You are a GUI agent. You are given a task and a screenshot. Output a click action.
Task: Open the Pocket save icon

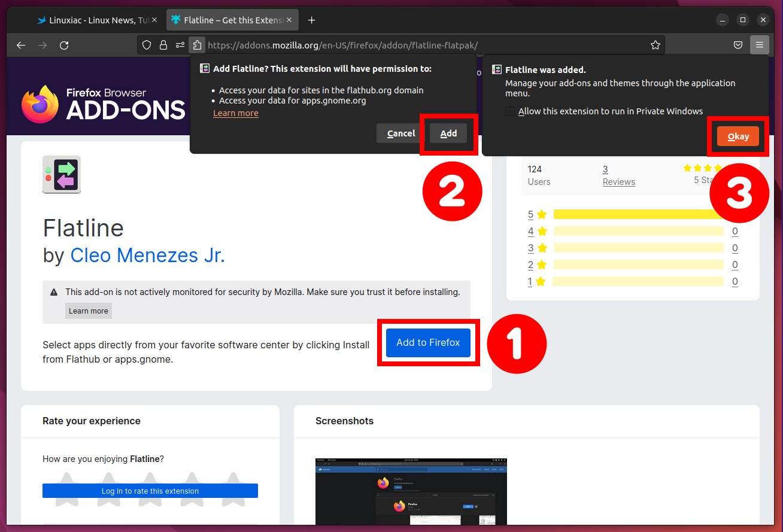click(738, 45)
